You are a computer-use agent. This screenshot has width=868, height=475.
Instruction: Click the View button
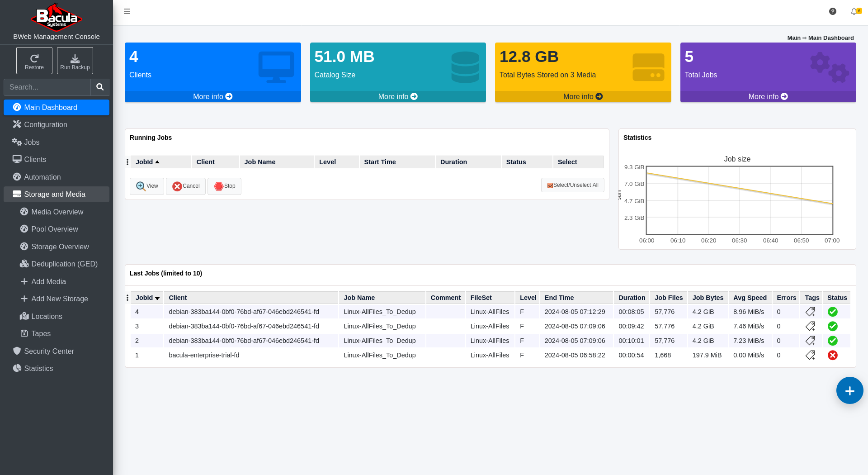coord(147,186)
